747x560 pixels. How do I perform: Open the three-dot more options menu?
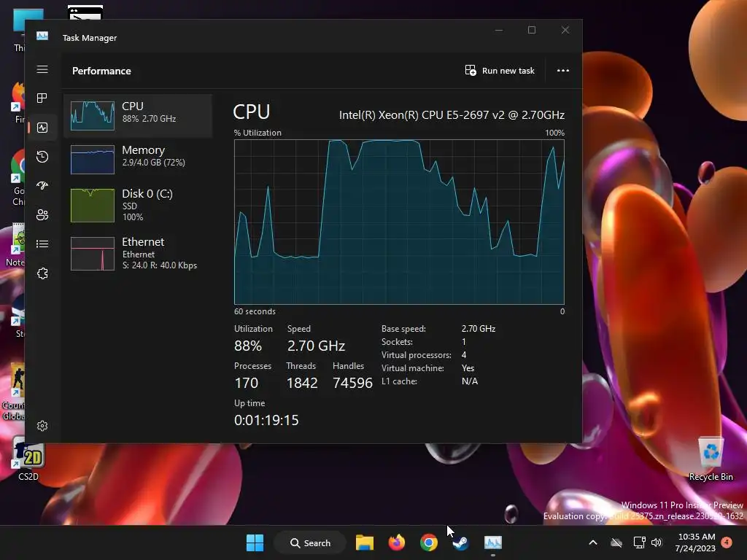click(x=563, y=71)
